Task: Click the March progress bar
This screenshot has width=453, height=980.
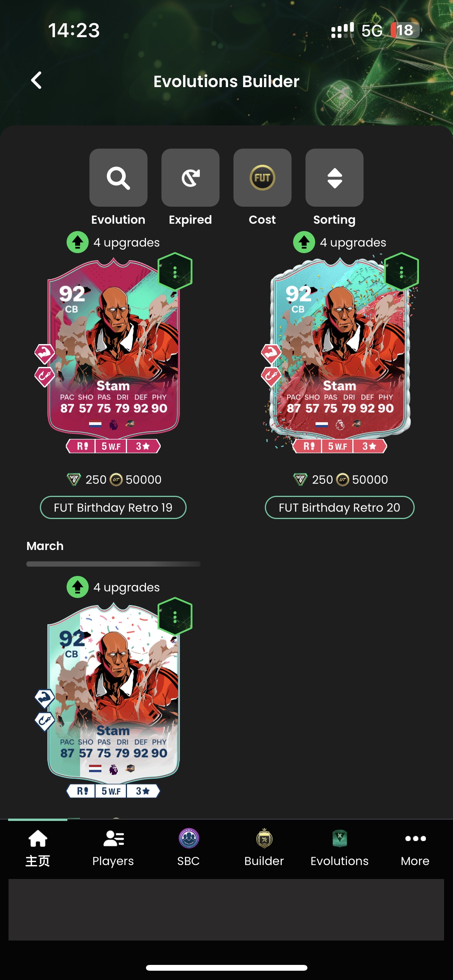Action: pyautogui.click(x=113, y=564)
